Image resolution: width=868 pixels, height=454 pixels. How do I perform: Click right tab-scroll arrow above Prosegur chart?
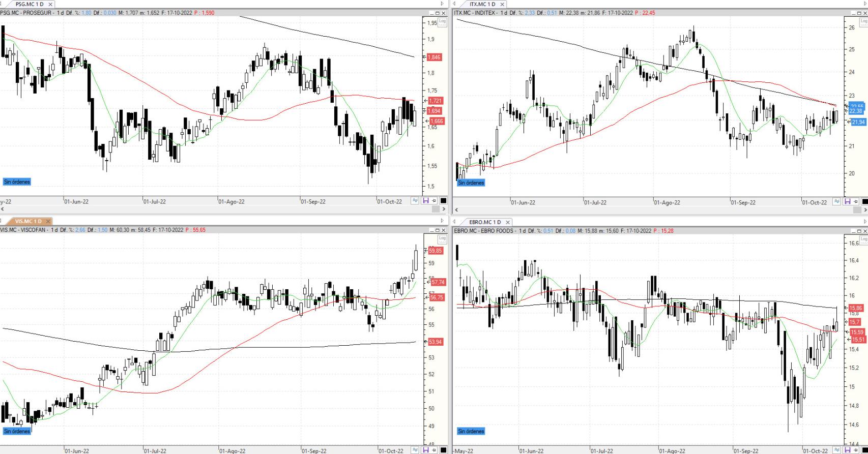point(442,4)
